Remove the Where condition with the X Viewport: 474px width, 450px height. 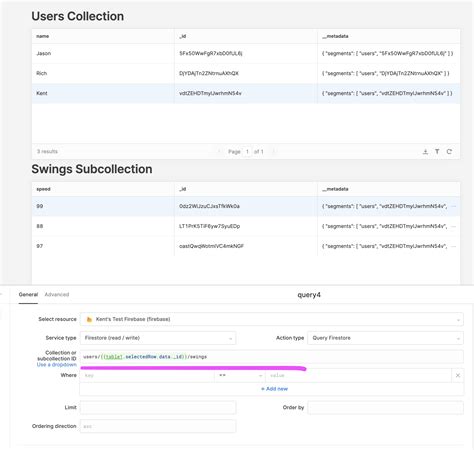[x=458, y=375]
